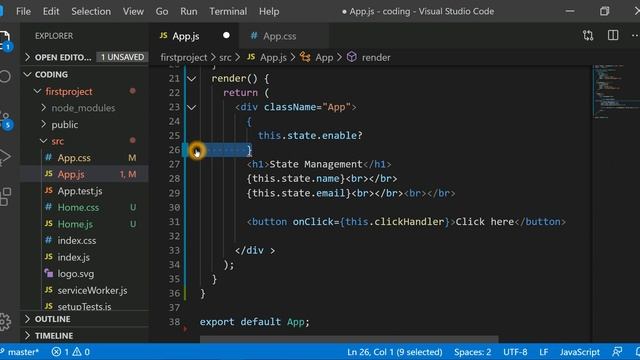Screen dimensions: 640x360
Task: Click the errors and warnings status indicator
Action: point(71,352)
